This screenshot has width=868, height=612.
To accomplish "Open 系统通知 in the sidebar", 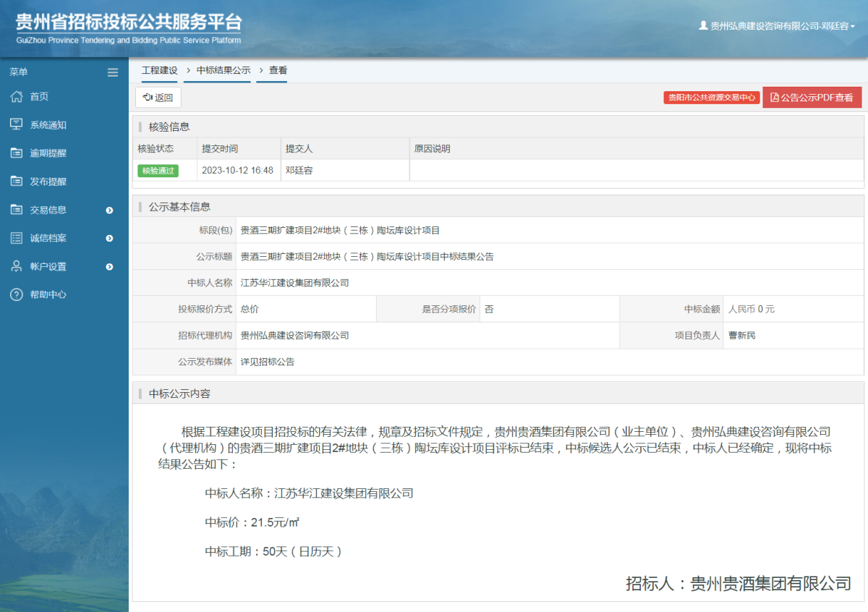I will point(48,125).
